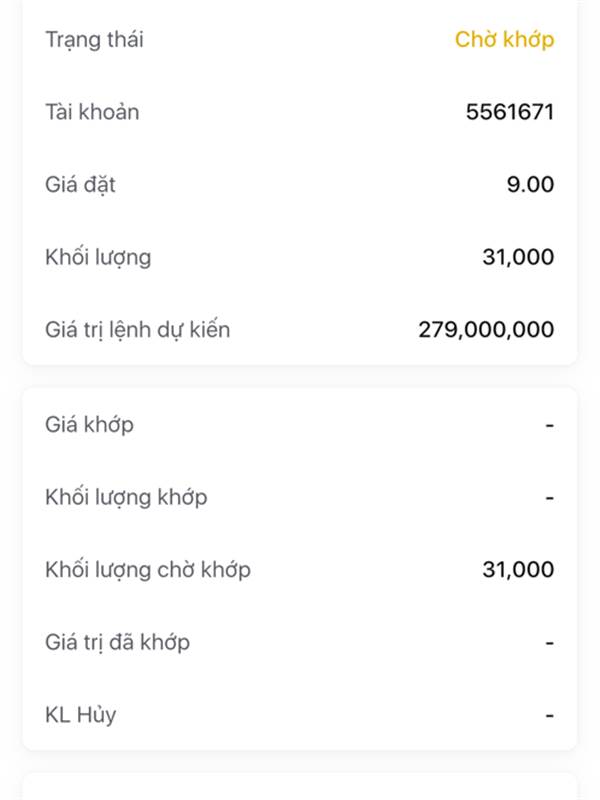Tap the dash beside Khối lượng khớp

(549, 497)
